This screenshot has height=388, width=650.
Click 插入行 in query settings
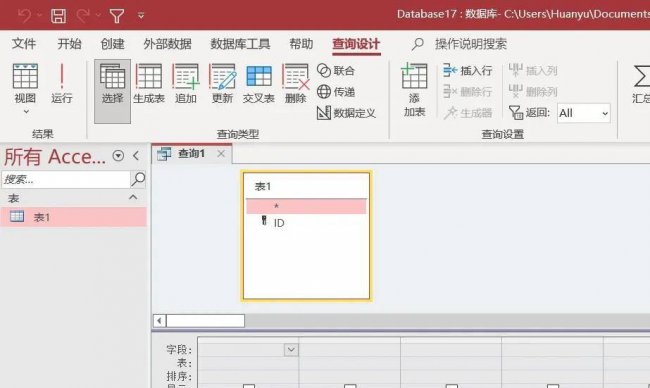tap(467, 70)
